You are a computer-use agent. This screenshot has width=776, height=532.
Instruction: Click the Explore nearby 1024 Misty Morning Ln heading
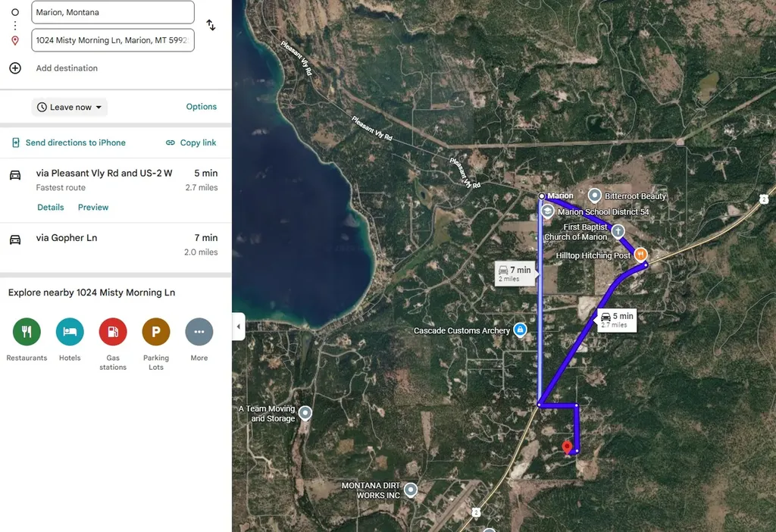coord(92,293)
